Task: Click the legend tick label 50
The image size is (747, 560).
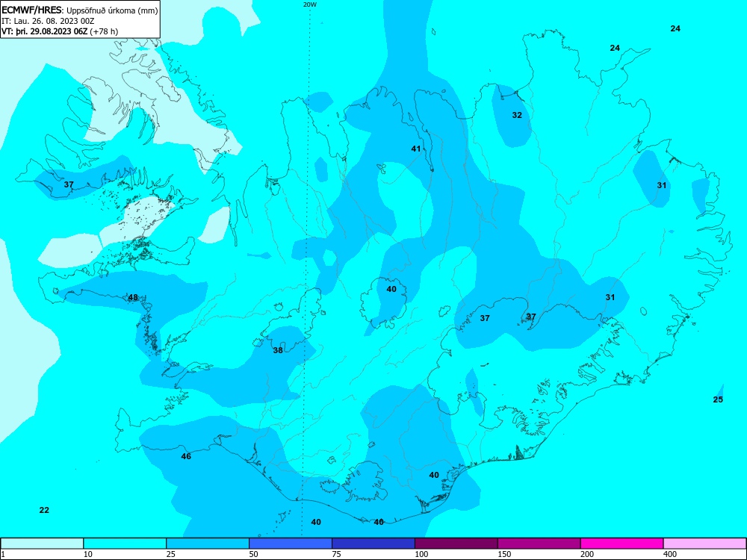Action: [x=253, y=554]
